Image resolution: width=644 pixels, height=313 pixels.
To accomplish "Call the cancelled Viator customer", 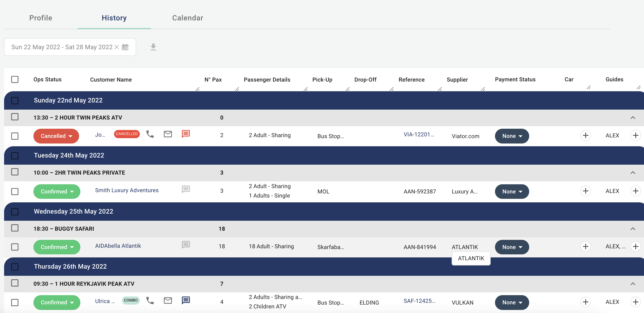I will [150, 134].
